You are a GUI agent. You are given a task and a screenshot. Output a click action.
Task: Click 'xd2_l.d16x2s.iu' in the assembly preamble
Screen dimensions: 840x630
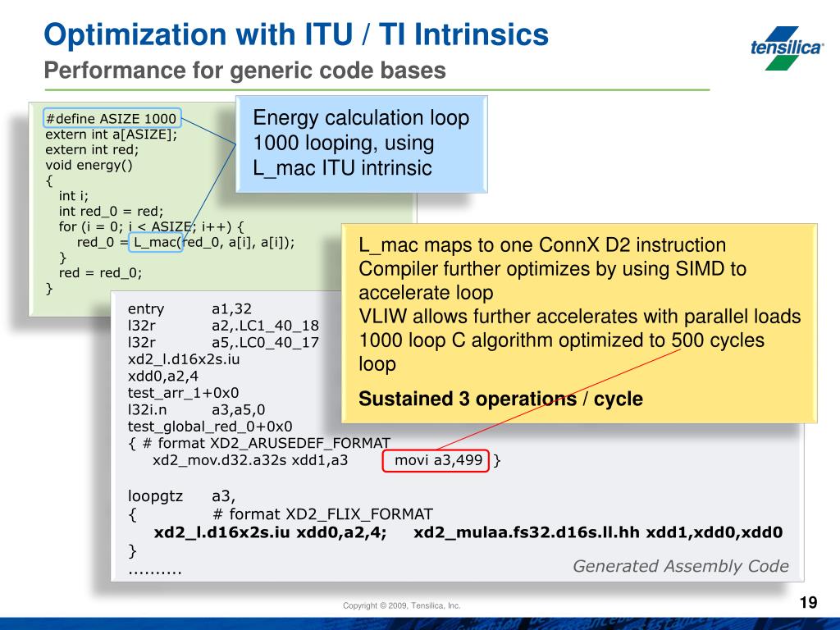184,359
